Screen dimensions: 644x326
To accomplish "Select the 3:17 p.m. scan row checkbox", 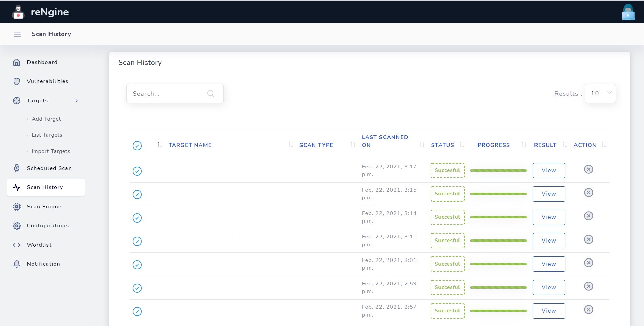I will (x=137, y=171).
